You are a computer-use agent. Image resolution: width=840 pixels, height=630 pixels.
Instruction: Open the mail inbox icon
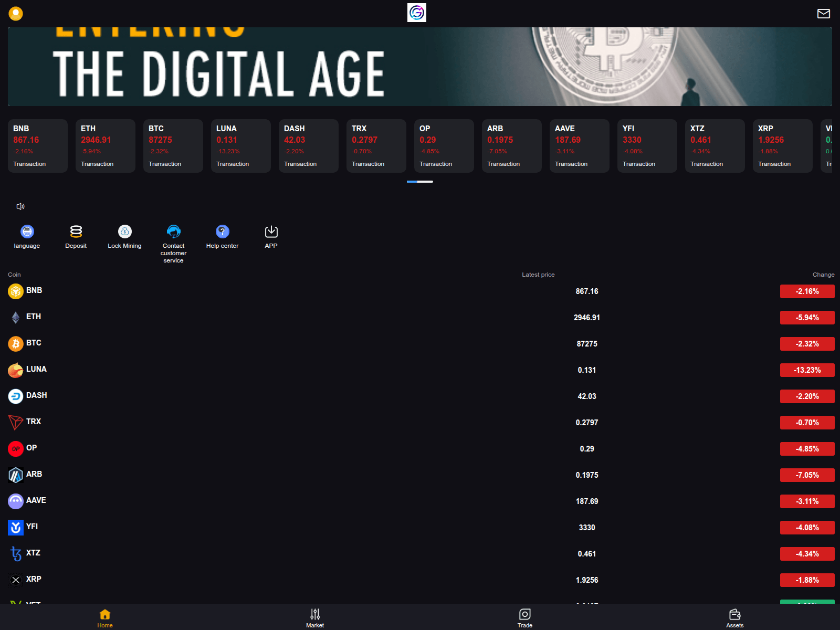tap(823, 13)
